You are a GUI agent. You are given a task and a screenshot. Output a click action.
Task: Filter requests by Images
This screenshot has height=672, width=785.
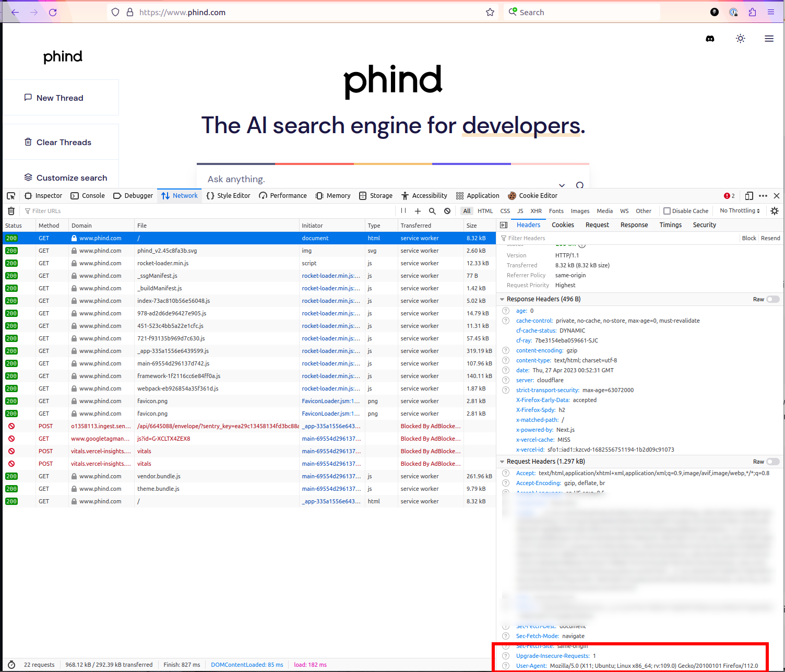pos(580,211)
